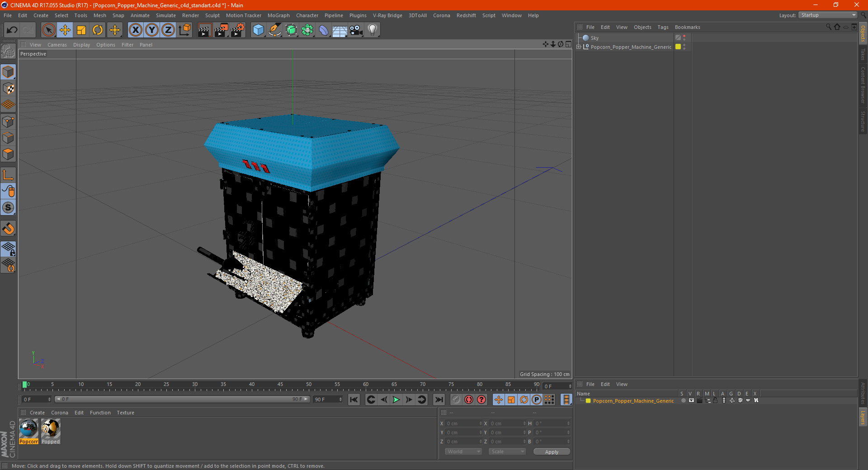Play the animation forwards
This screenshot has height=470, width=868.
396,399
